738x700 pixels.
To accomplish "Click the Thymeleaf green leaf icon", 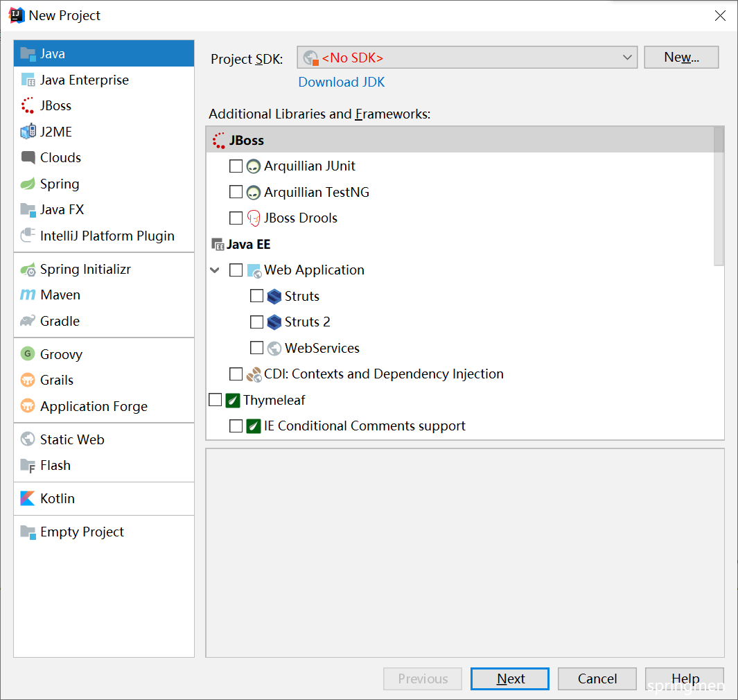I will tap(233, 400).
